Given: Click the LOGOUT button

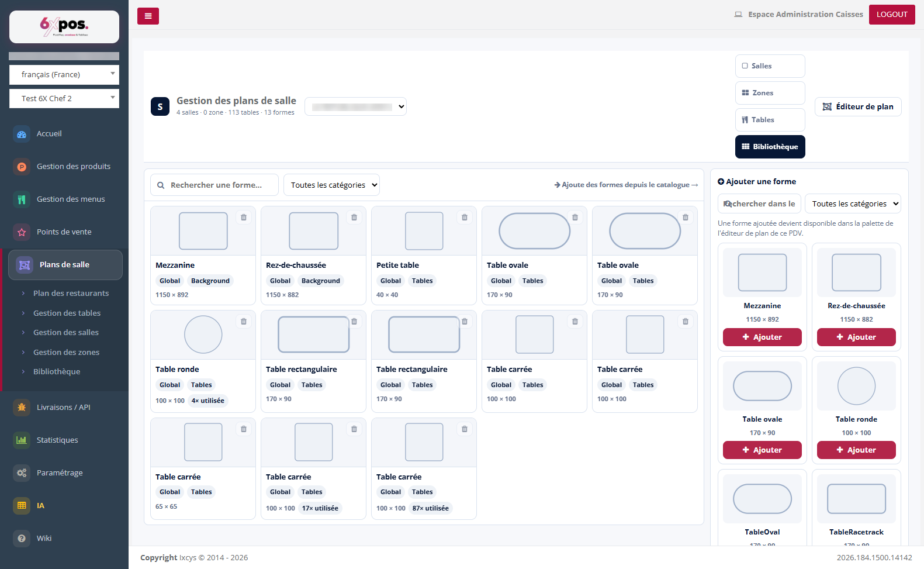Looking at the screenshot, I should 892,15.
